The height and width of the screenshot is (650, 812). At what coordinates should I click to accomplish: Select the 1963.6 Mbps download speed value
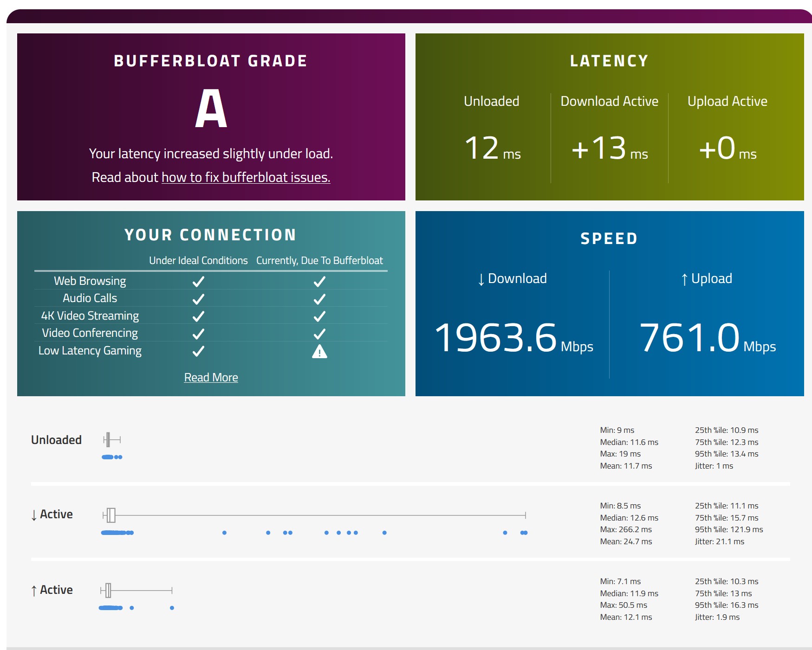[513, 338]
